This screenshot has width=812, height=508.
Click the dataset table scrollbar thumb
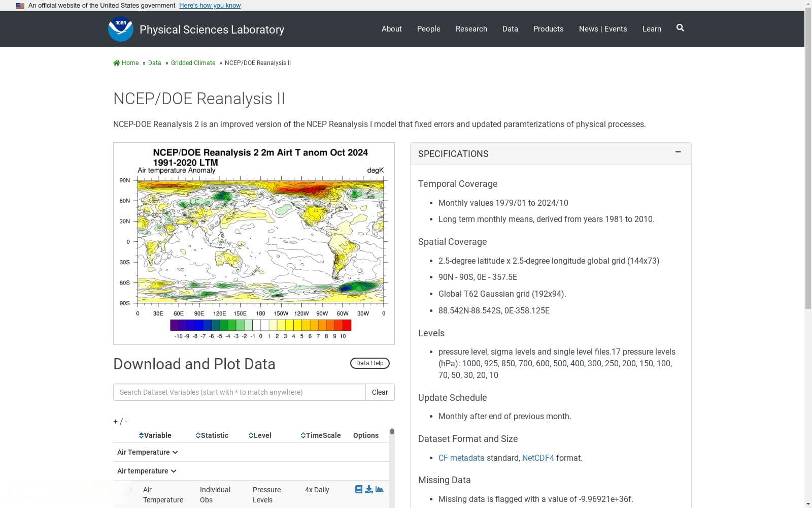(x=392, y=432)
